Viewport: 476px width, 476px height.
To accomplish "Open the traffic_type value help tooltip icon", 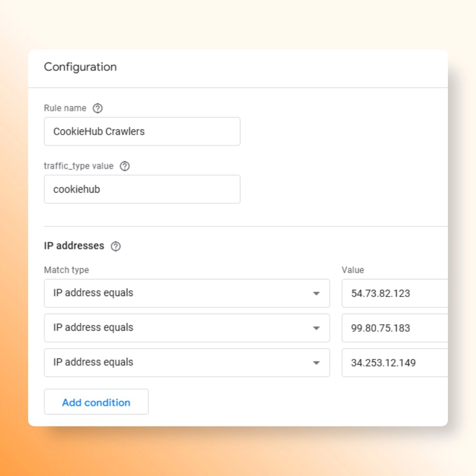I will click(125, 166).
